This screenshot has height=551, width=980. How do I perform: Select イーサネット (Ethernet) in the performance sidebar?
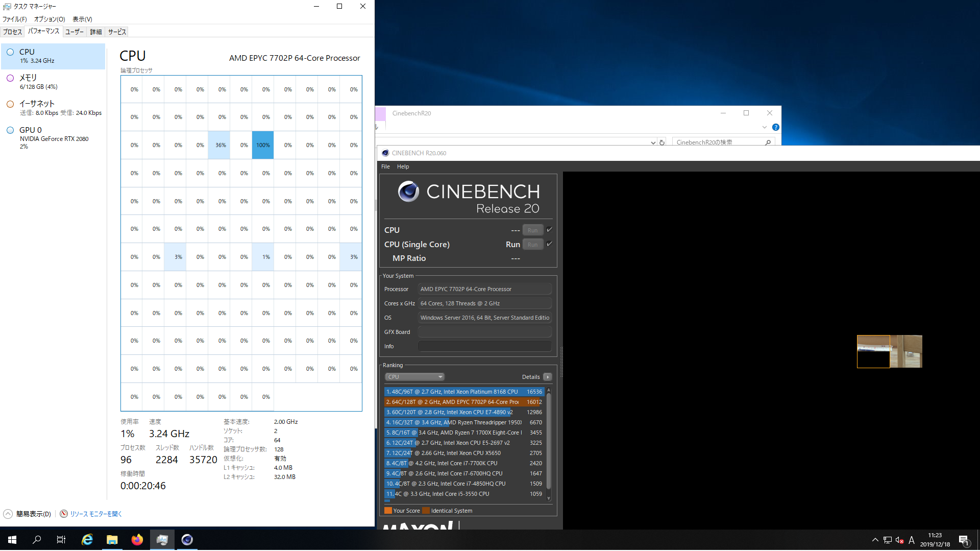pos(53,108)
